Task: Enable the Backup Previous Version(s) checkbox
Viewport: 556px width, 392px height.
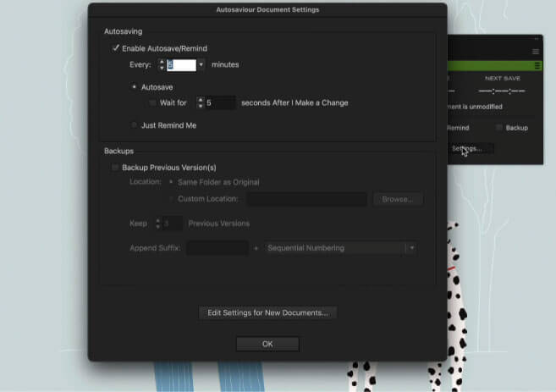Action: (115, 167)
